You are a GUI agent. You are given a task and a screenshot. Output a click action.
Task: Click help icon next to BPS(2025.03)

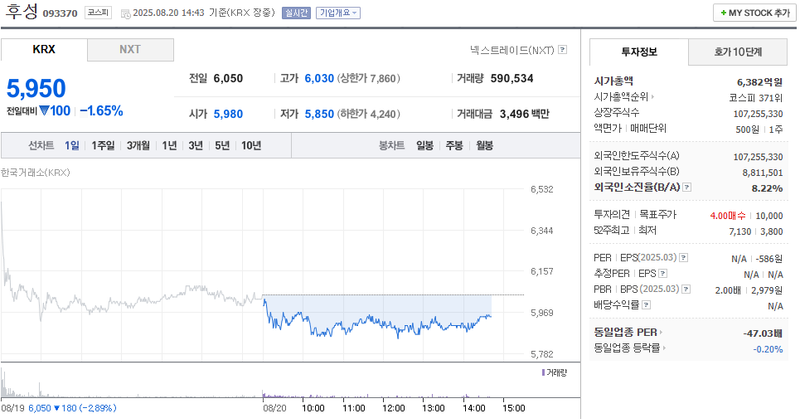coord(686,289)
